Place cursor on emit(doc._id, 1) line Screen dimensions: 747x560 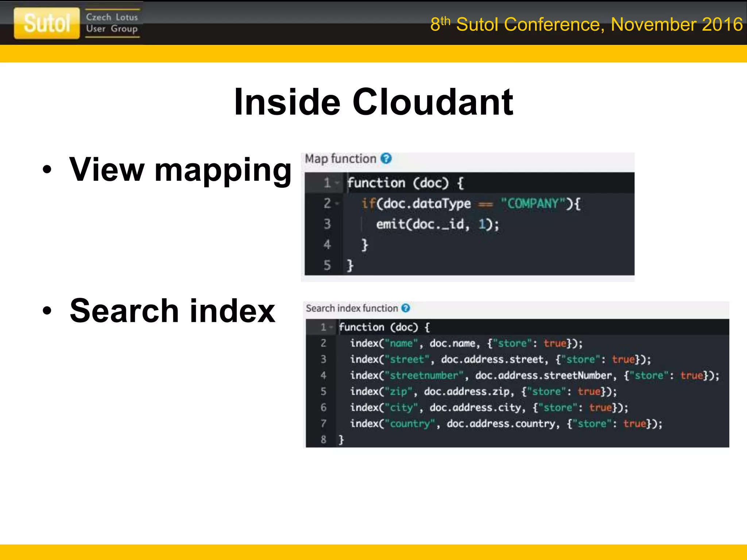point(437,224)
